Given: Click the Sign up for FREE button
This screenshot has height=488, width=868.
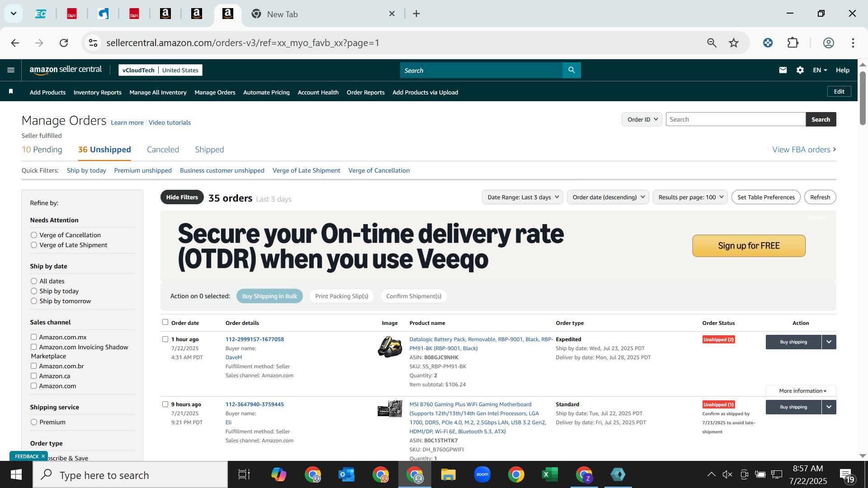Looking at the screenshot, I should 749,246.
